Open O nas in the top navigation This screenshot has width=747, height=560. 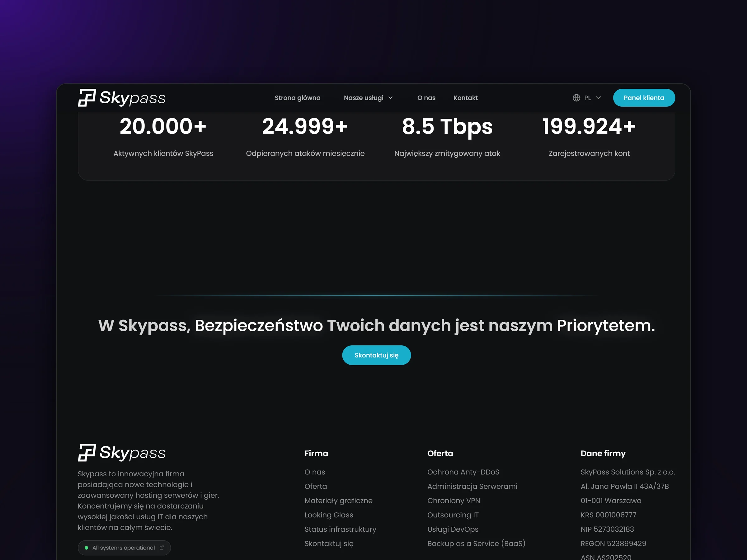(426, 98)
